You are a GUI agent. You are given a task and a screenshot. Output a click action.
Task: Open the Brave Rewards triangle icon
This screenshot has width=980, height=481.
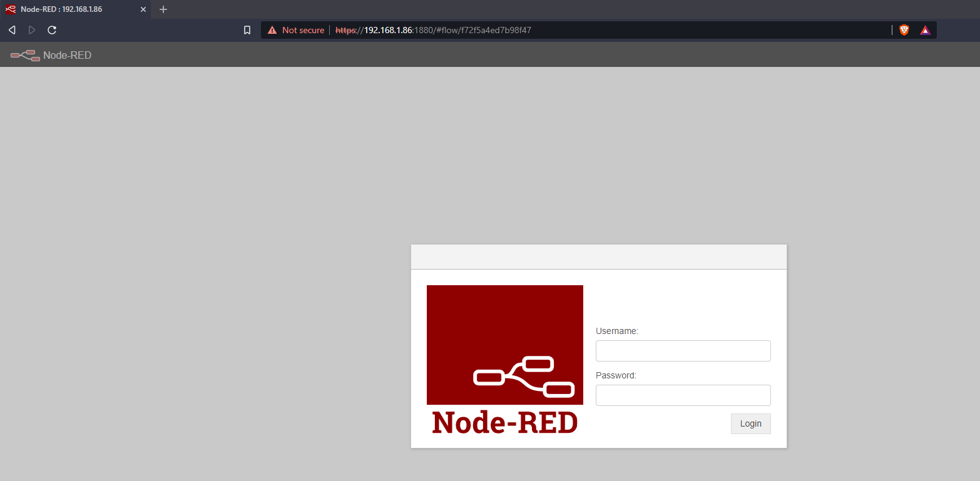point(925,30)
